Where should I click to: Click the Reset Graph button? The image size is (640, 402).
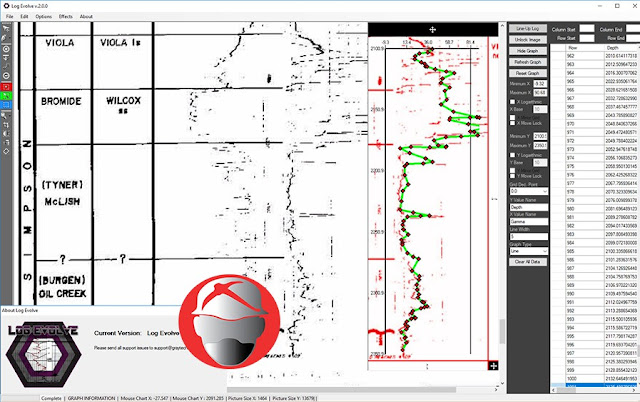click(528, 73)
